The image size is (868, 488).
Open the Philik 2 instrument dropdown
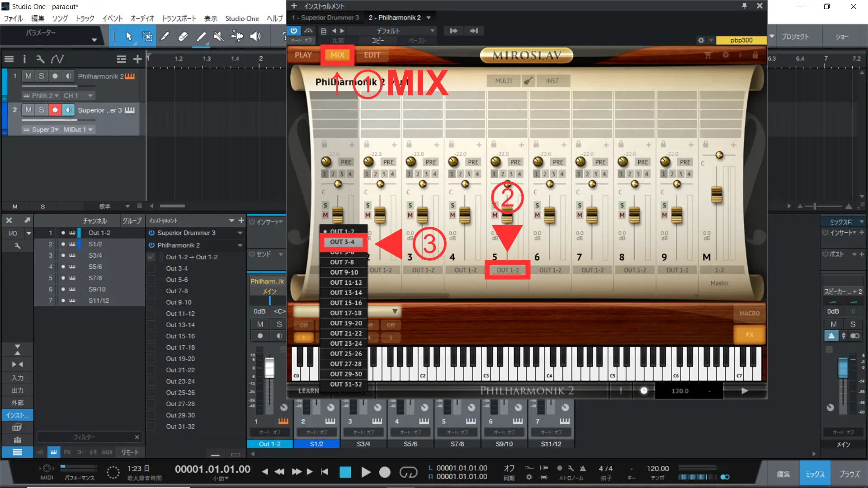point(41,95)
